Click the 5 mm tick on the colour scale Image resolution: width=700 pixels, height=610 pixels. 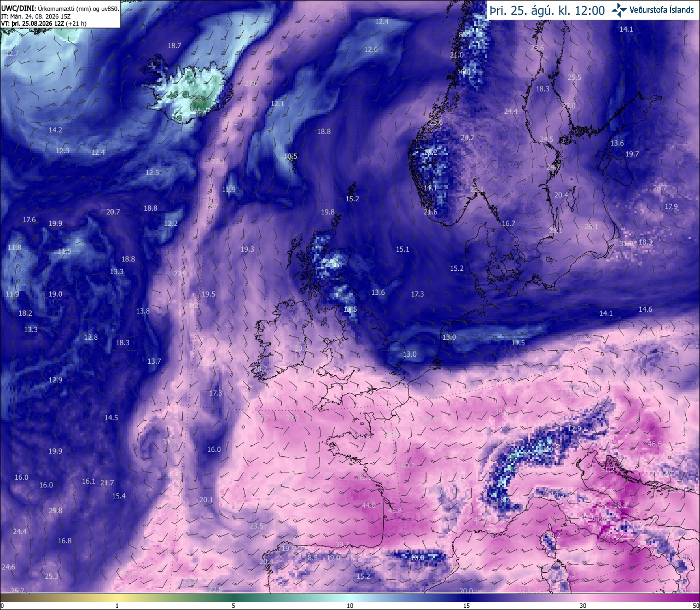(x=234, y=606)
